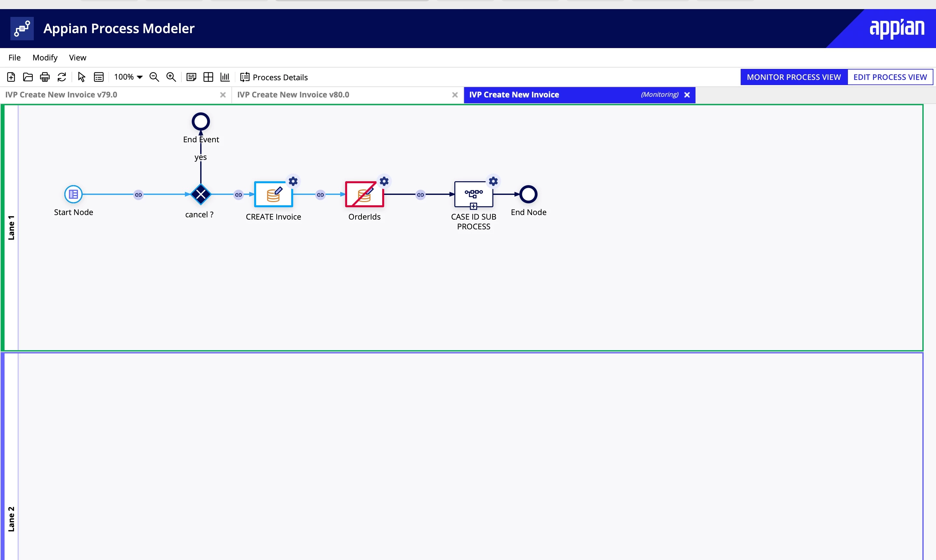Select the OrderIds node with red border
The height and width of the screenshot is (560, 936).
click(364, 194)
